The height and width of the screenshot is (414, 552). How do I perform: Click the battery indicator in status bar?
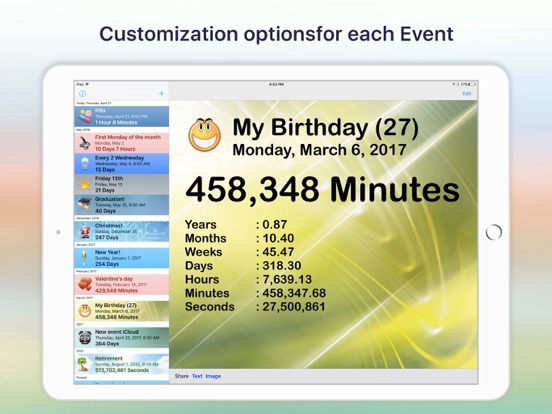point(472,84)
